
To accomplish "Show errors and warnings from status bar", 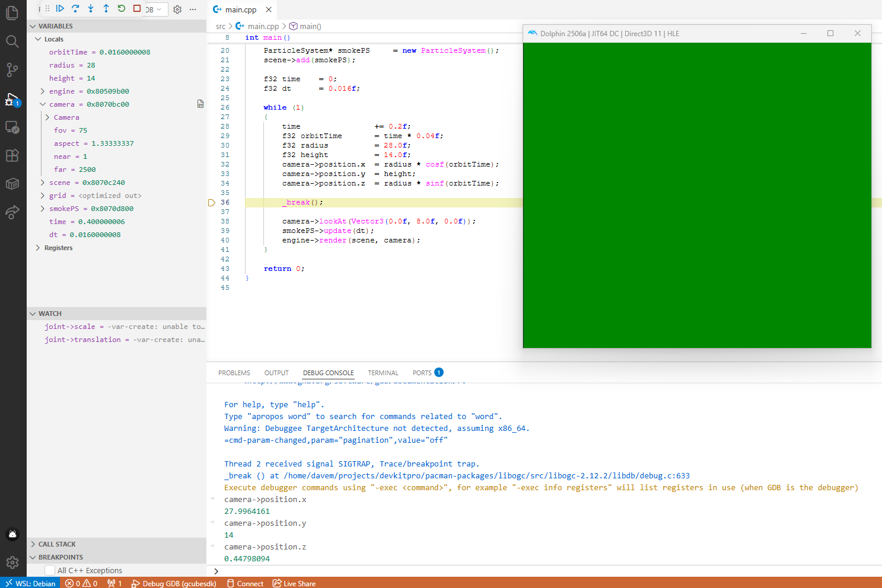I will [81, 583].
